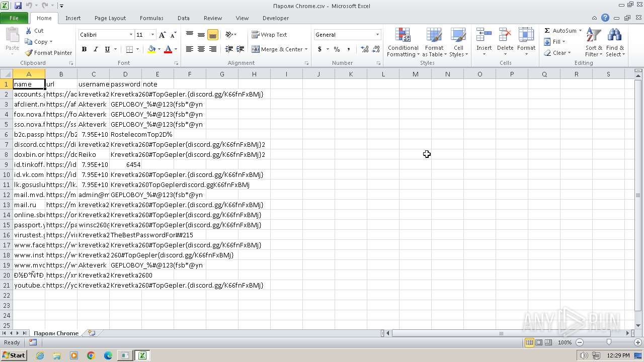The height and width of the screenshot is (362, 644).
Task: Open Cell Styles gallery
Action: tap(458, 42)
